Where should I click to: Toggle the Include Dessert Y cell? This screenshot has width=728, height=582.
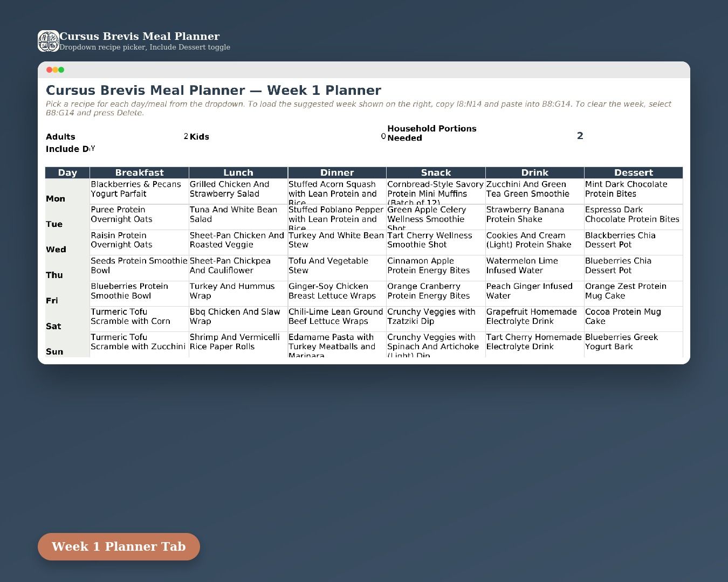coord(139,149)
